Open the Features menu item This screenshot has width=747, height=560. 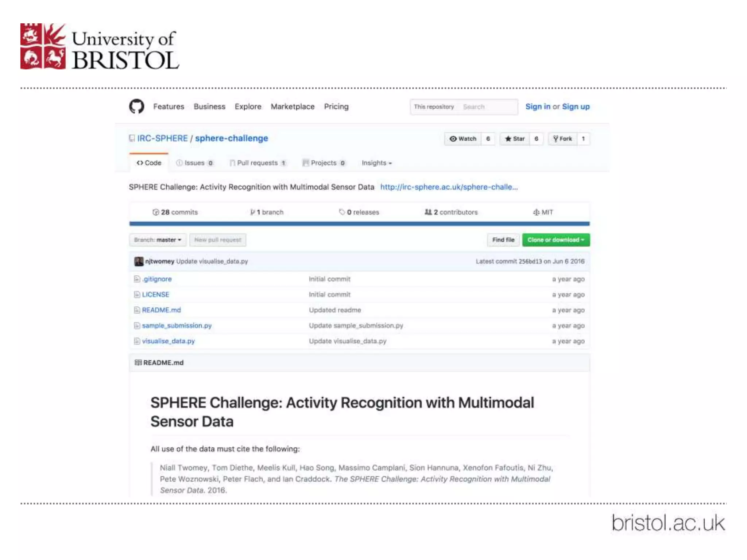(169, 106)
